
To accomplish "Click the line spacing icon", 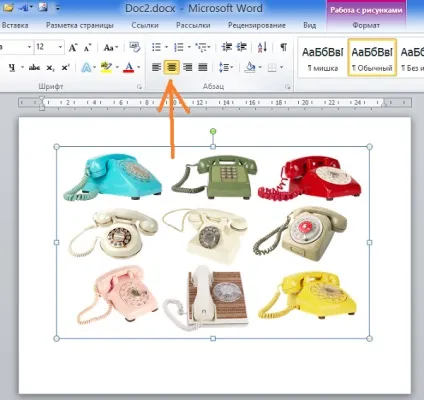I will click(223, 67).
